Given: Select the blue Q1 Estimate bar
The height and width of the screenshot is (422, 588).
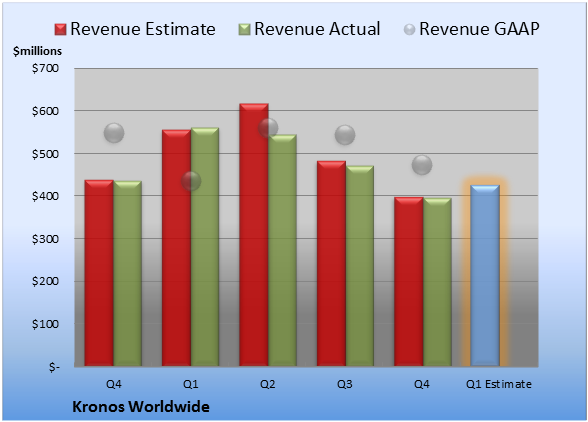Looking at the screenshot, I should click(485, 275).
